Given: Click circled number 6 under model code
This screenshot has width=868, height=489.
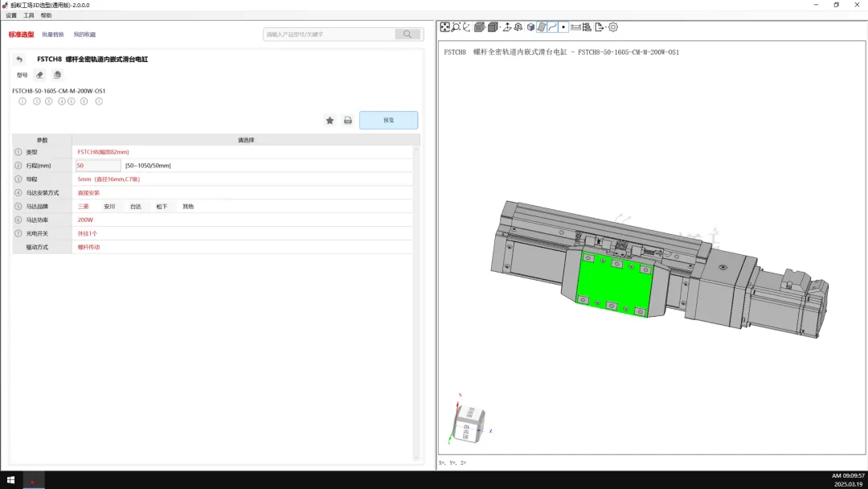Looking at the screenshot, I should (x=84, y=101).
